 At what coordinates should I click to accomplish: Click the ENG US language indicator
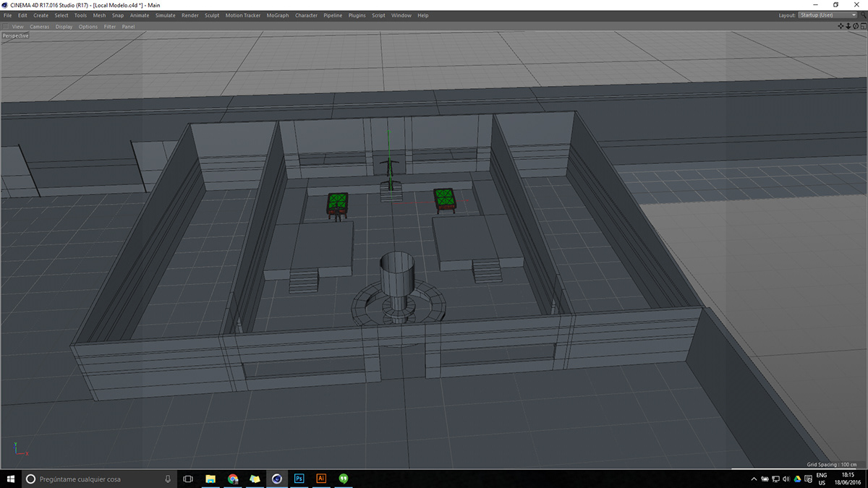822,479
